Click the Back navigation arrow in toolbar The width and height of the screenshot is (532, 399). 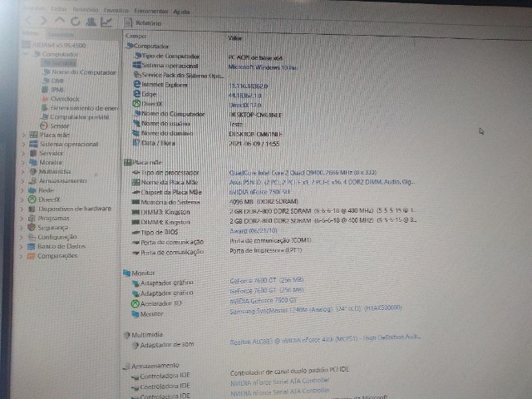[28, 20]
